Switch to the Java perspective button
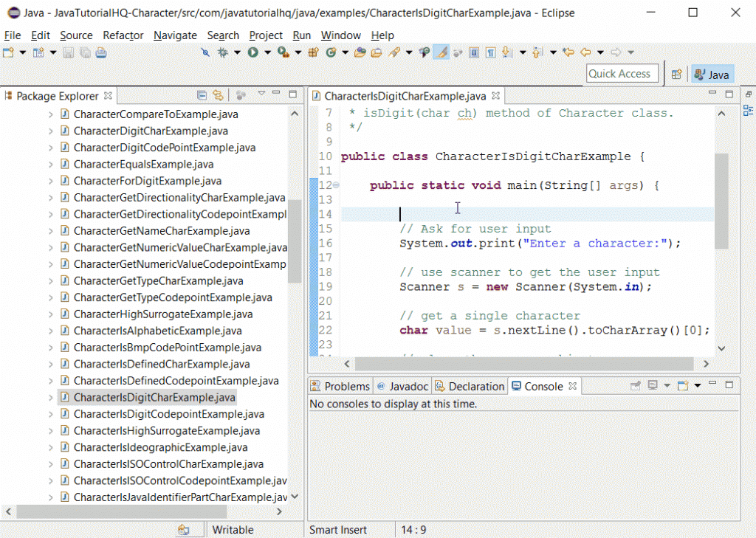 coord(712,75)
